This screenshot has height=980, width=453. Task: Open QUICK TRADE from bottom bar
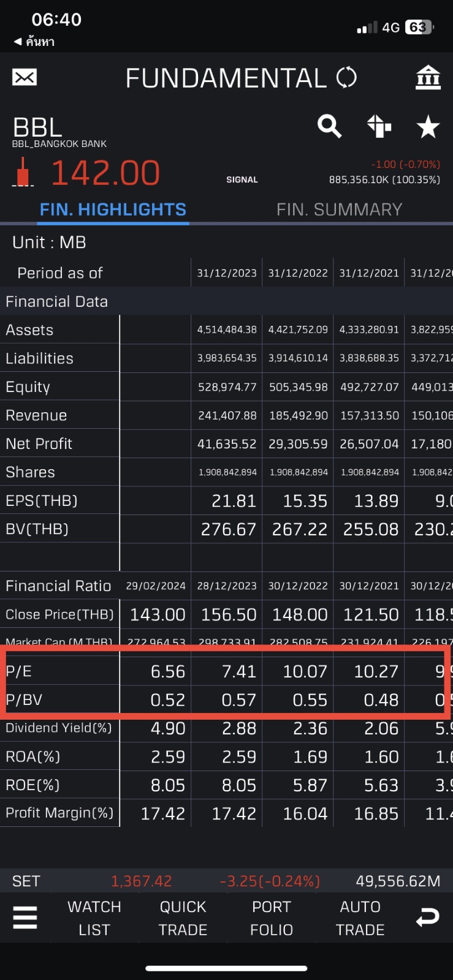tap(183, 918)
